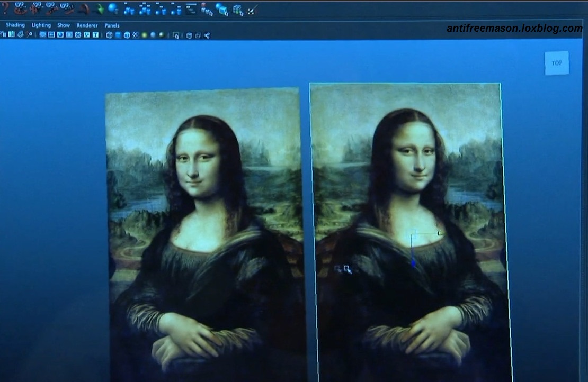This screenshot has width=588, height=382.
Task: Click the green arrow shelf icon
Action: [99, 8]
